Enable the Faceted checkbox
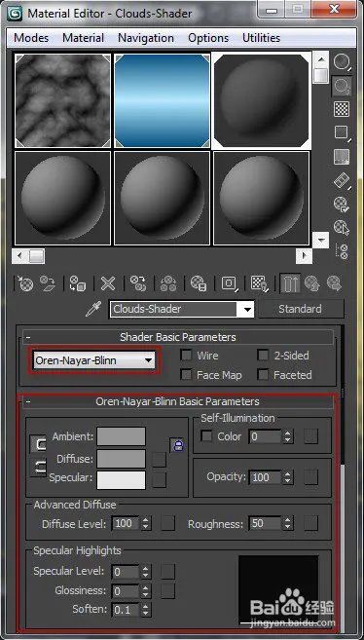This screenshot has width=364, height=640. click(263, 375)
